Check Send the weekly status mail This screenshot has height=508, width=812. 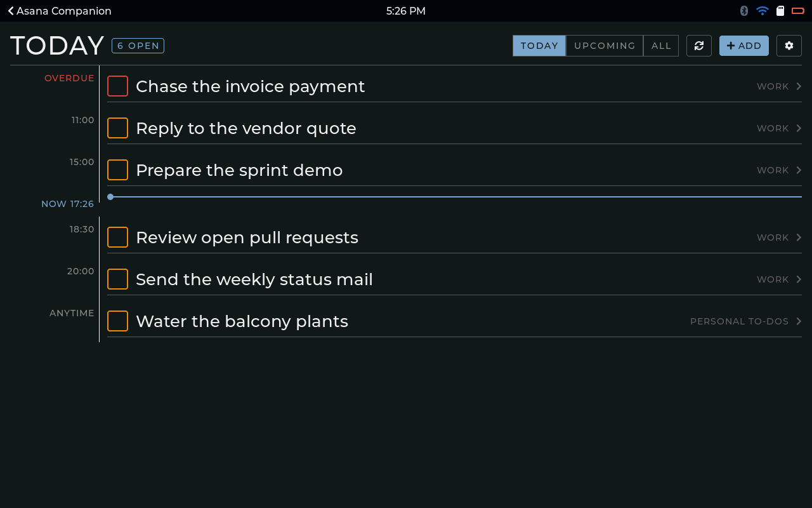pyautogui.click(x=117, y=279)
